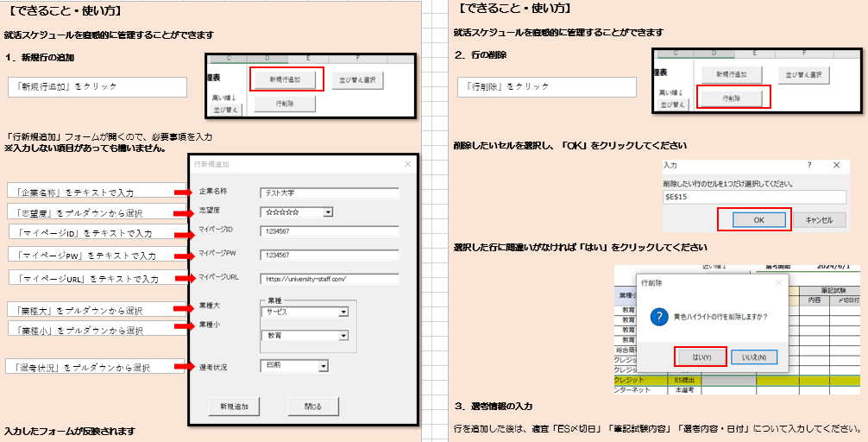Click the 〆切日付 header cell

coord(845,300)
